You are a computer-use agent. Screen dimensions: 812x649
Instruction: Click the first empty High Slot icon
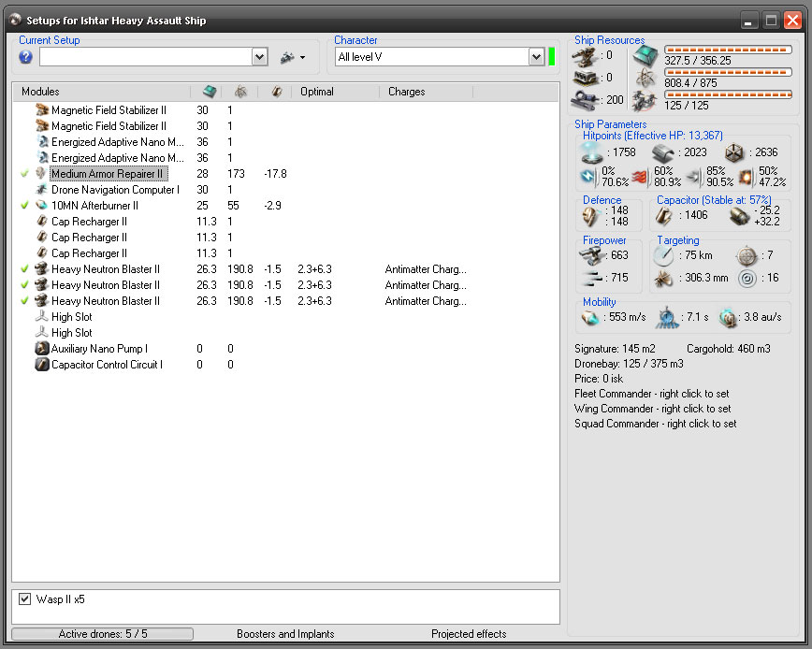click(41, 317)
